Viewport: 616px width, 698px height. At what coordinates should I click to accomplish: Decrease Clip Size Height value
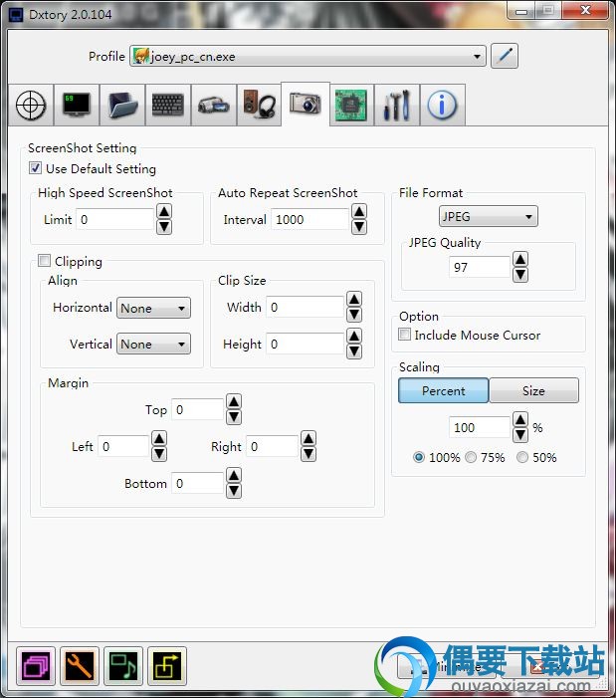(x=354, y=351)
